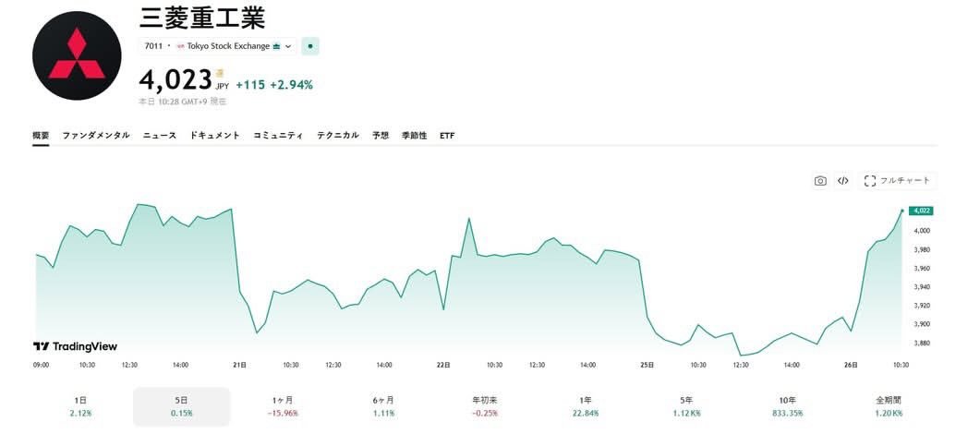The image size is (980, 434).
Task: Click the TradingView logo on chart
Action: click(x=75, y=346)
